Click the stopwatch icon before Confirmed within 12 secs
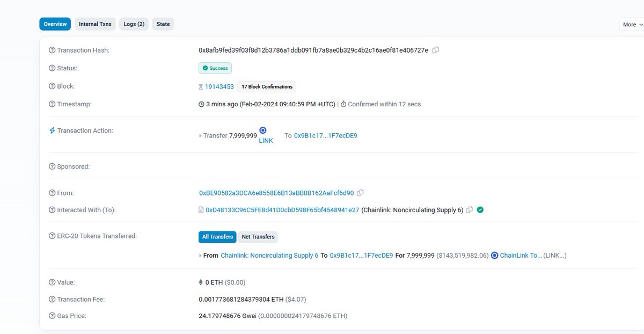The image size is (644, 334). click(x=343, y=104)
